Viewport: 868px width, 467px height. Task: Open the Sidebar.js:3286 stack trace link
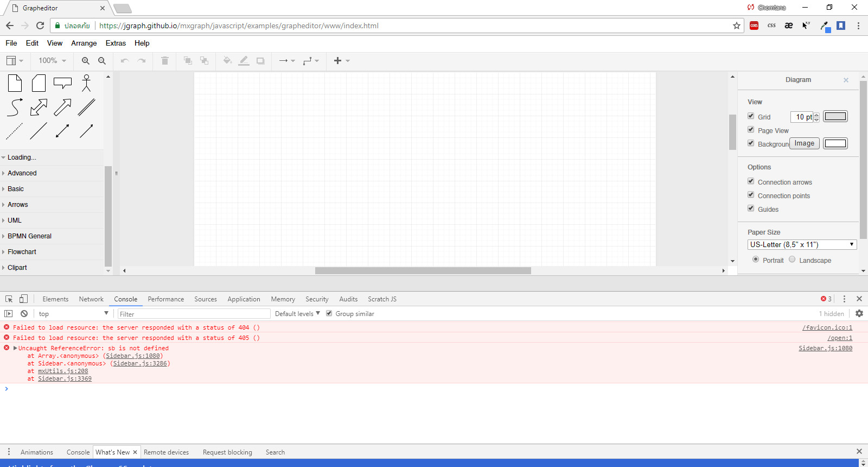click(x=140, y=363)
